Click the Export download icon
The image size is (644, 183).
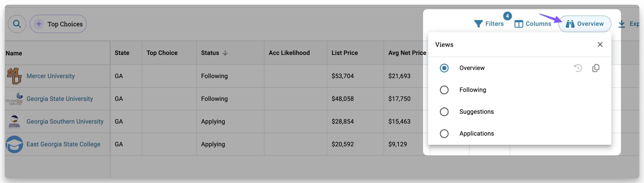[622, 24]
